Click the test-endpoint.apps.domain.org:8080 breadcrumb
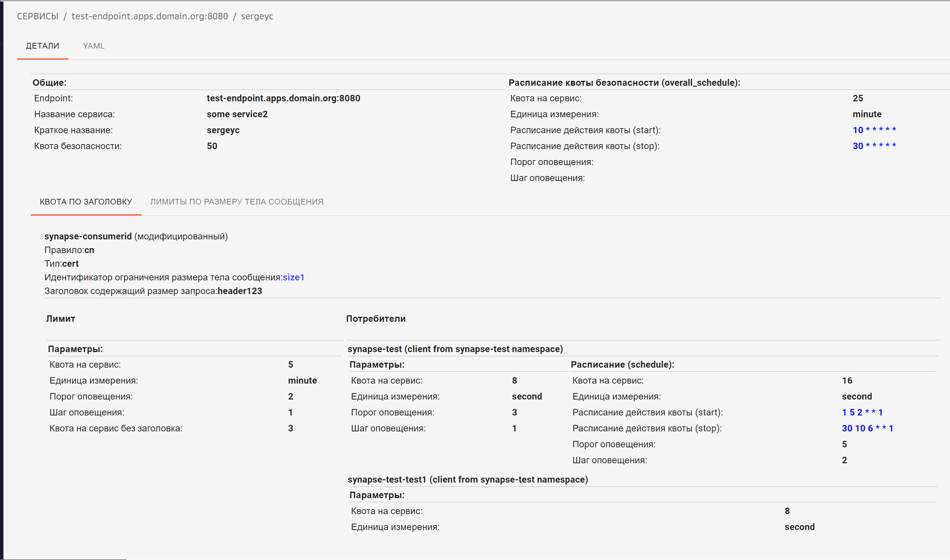950x560 pixels. click(x=150, y=16)
